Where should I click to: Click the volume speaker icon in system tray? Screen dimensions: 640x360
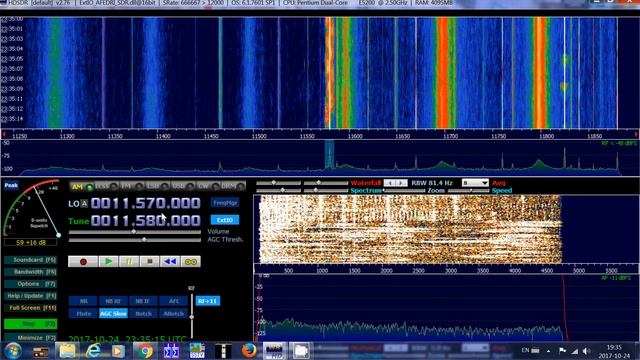(x=587, y=351)
